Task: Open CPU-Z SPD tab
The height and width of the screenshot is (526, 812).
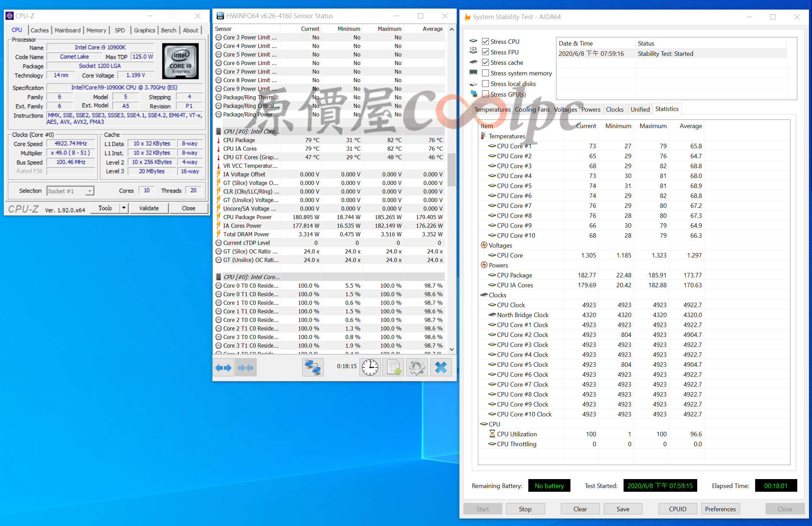Action: coord(120,30)
